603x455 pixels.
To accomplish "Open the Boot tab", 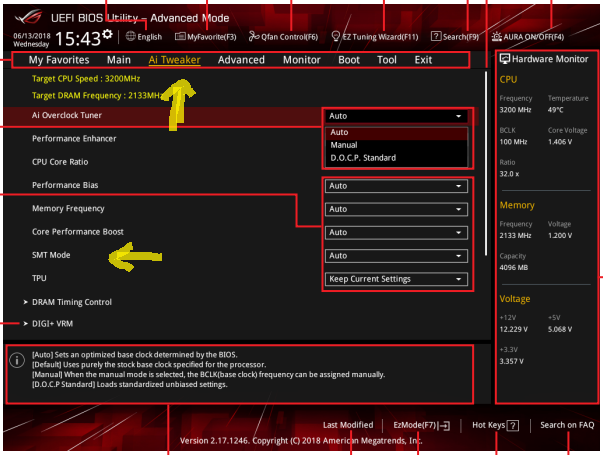I will point(349,60).
